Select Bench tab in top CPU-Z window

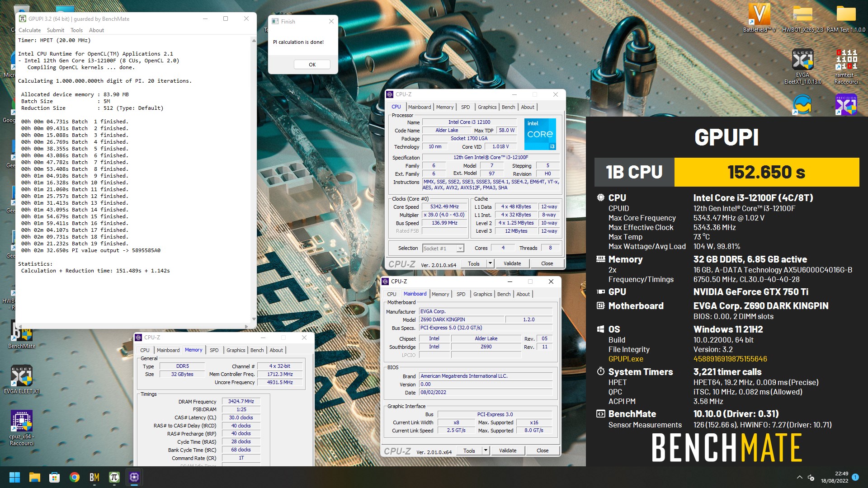(508, 107)
